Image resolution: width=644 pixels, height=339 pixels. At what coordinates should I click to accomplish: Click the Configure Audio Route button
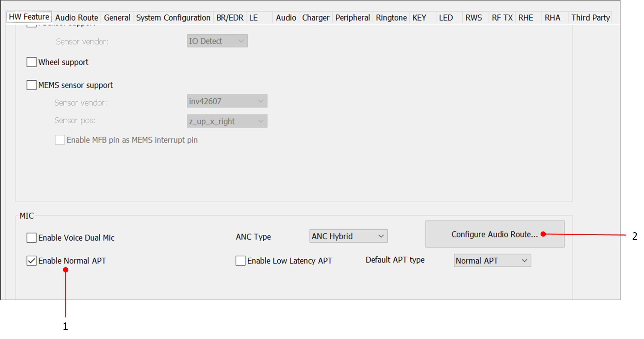pyautogui.click(x=494, y=234)
